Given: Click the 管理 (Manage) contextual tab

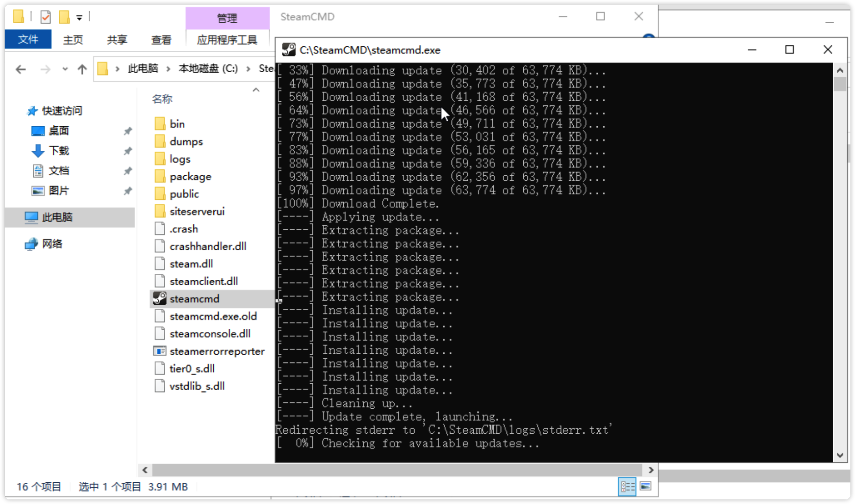Looking at the screenshot, I should click(x=227, y=18).
